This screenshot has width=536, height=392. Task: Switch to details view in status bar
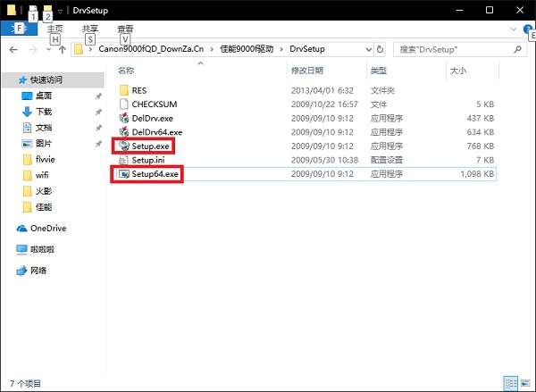click(x=510, y=383)
